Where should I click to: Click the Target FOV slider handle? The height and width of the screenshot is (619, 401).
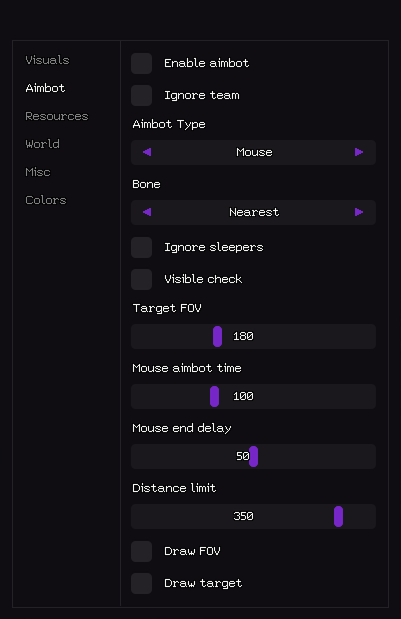click(x=217, y=336)
